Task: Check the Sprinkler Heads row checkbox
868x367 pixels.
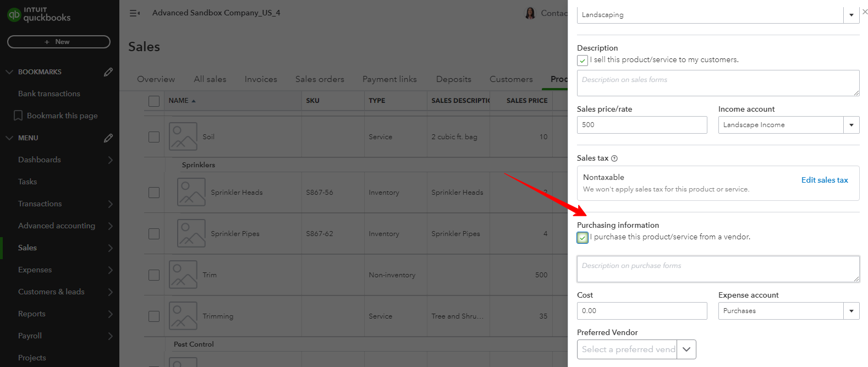Action: tap(154, 192)
